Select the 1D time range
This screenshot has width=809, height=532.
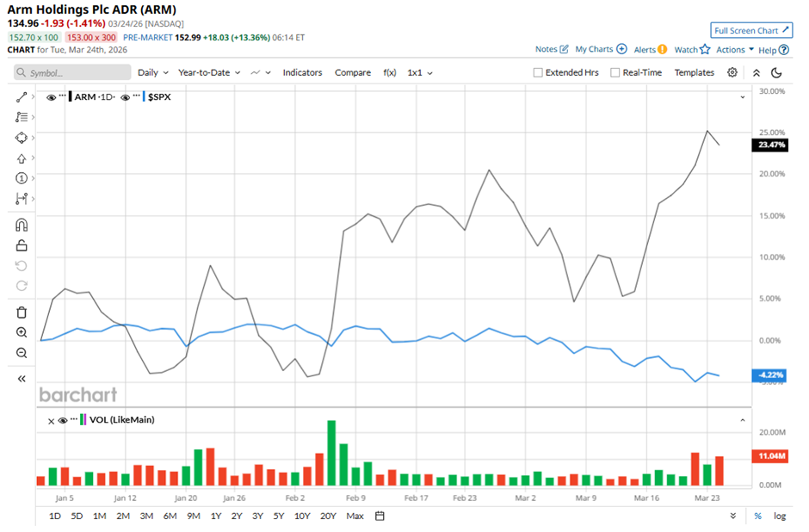(55, 516)
